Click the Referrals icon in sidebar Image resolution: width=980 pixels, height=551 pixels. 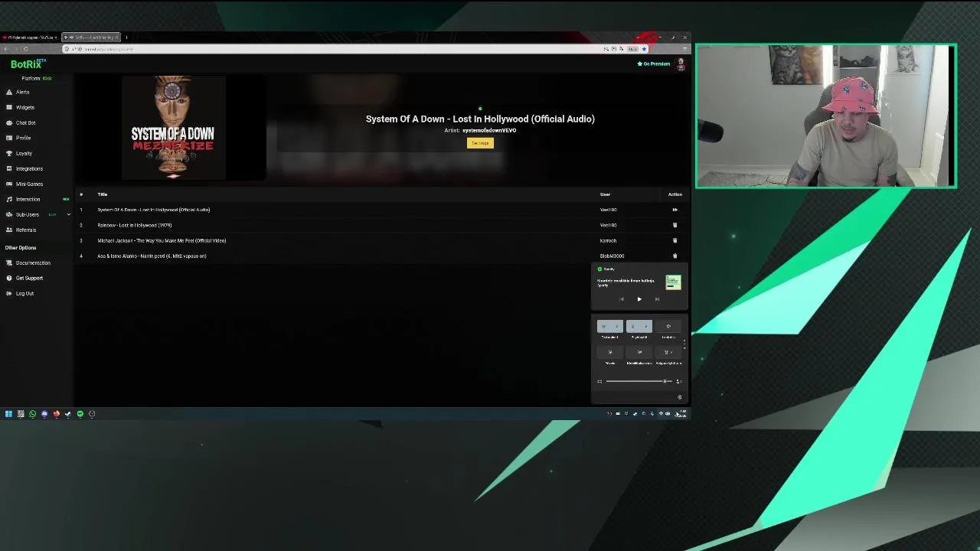tap(9, 230)
